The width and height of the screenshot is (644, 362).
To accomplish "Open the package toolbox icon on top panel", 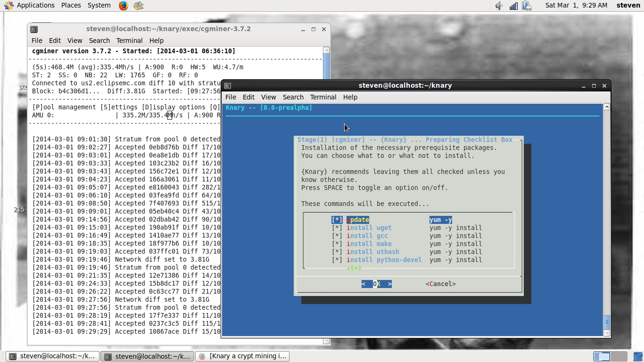I will click(138, 5).
